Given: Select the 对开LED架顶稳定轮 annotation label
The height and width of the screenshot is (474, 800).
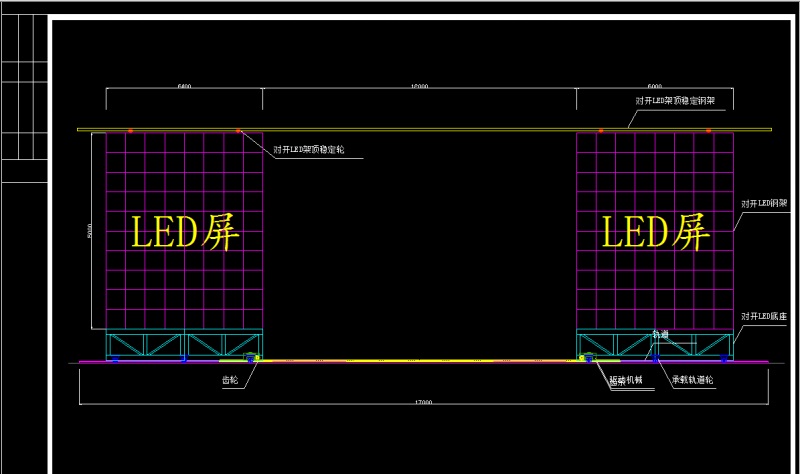Looking at the screenshot, I should pyautogui.click(x=318, y=151).
